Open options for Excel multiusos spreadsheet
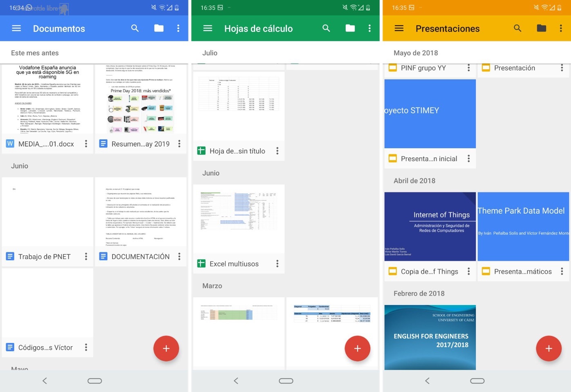 tap(277, 264)
